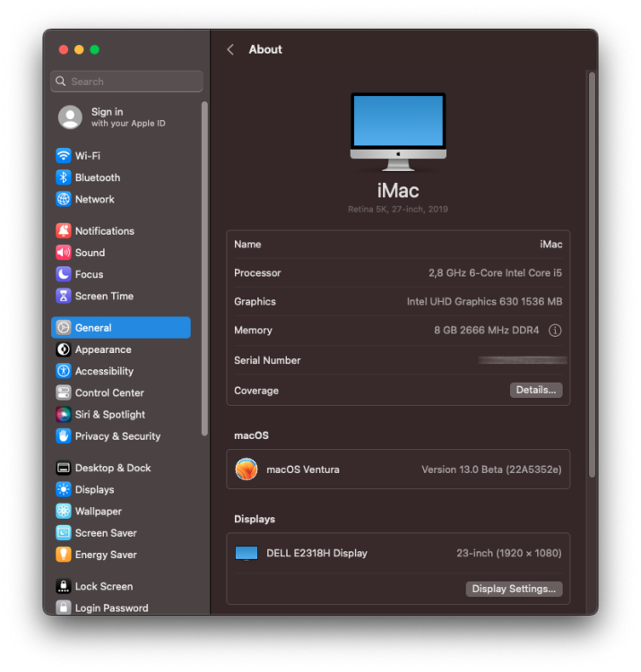The image size is (641, 672).
Task: Click the green zoom window button
Action: coord(95,49)
